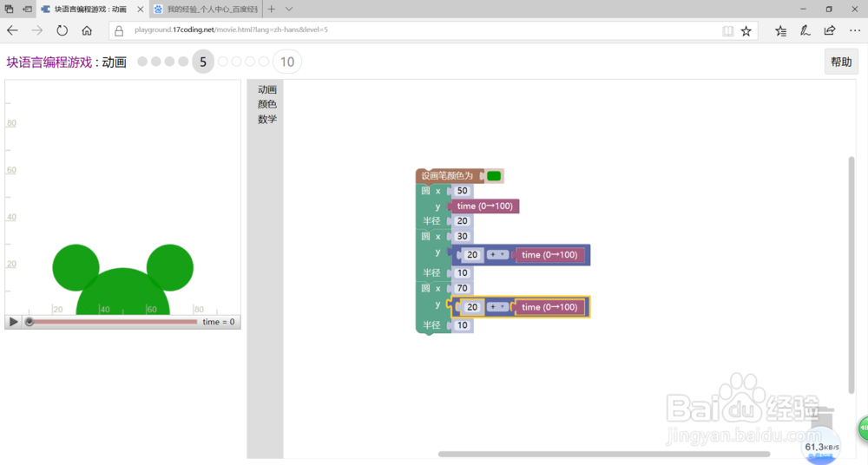Edit second circle radius value 10
Screen dimensions: 868x465
(463, 273)
